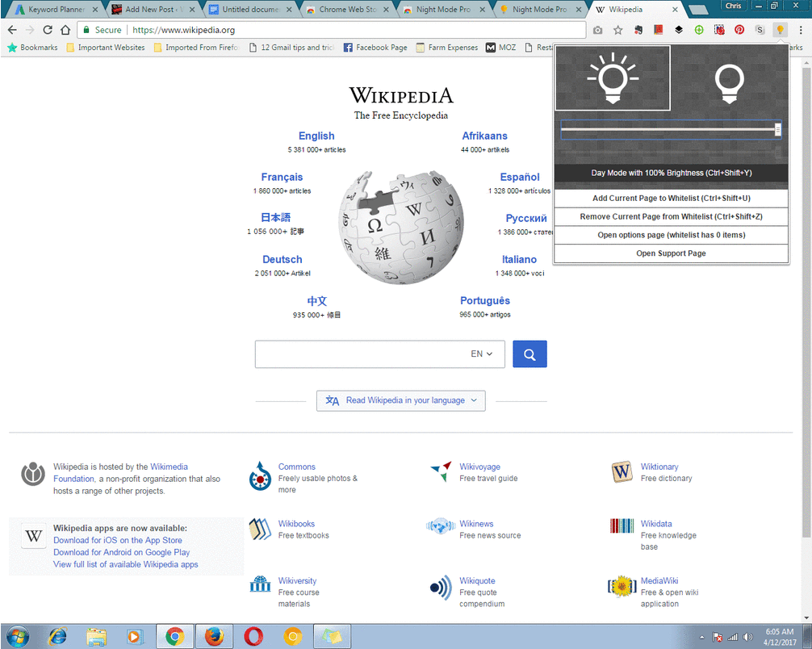Click the gray S extension icon
Image resolution: width=812 pixels, height=649 pixels.
tap(760, 30)
